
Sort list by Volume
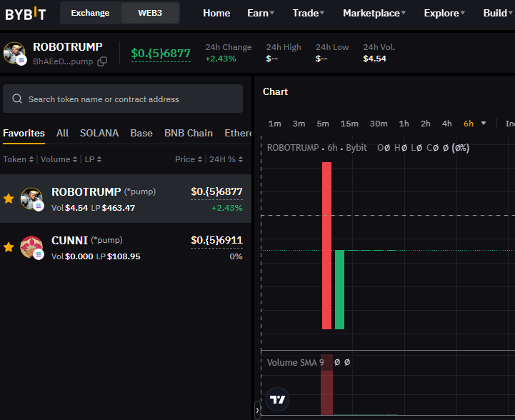59,159
